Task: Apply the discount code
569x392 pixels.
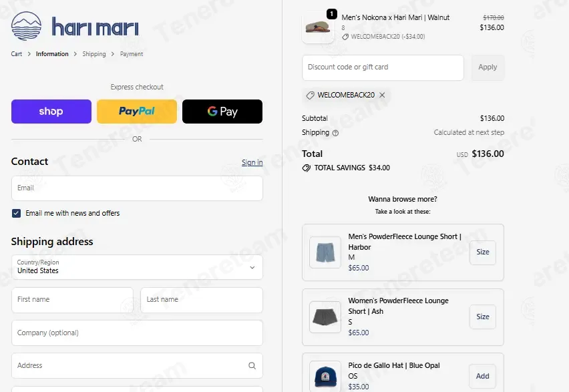Action: click(x=488, y=67)
